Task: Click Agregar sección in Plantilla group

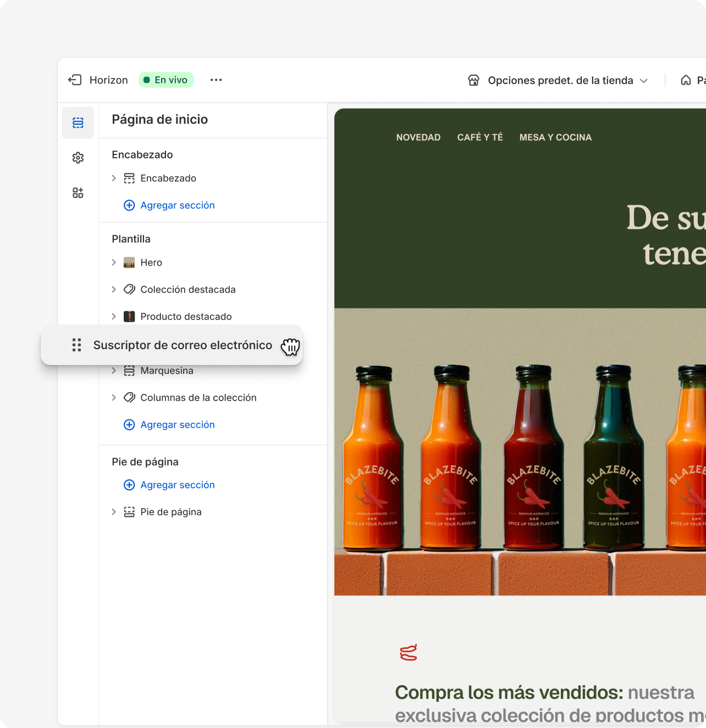Action: (x=178, y=424)
